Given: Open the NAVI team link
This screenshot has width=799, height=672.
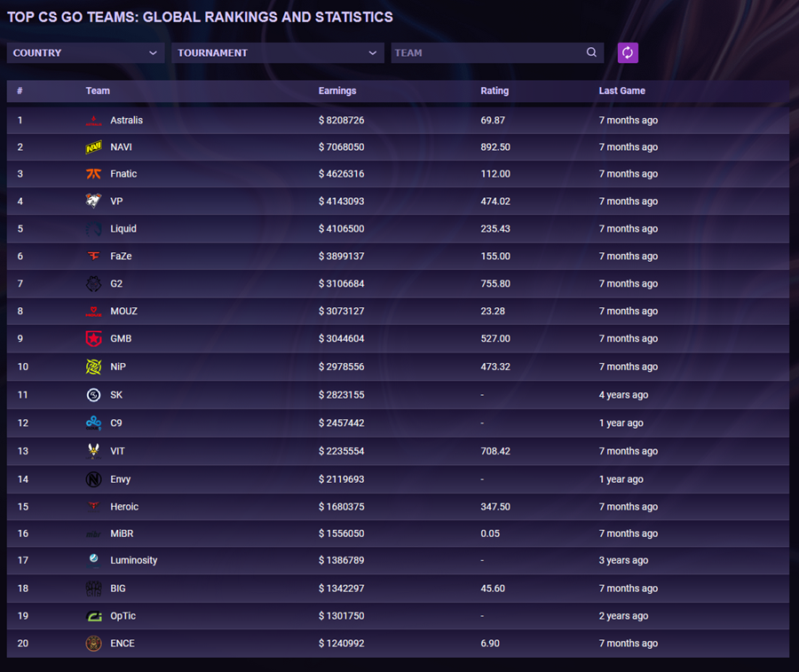Looking at the screenshot, I should tap(121, 147).
